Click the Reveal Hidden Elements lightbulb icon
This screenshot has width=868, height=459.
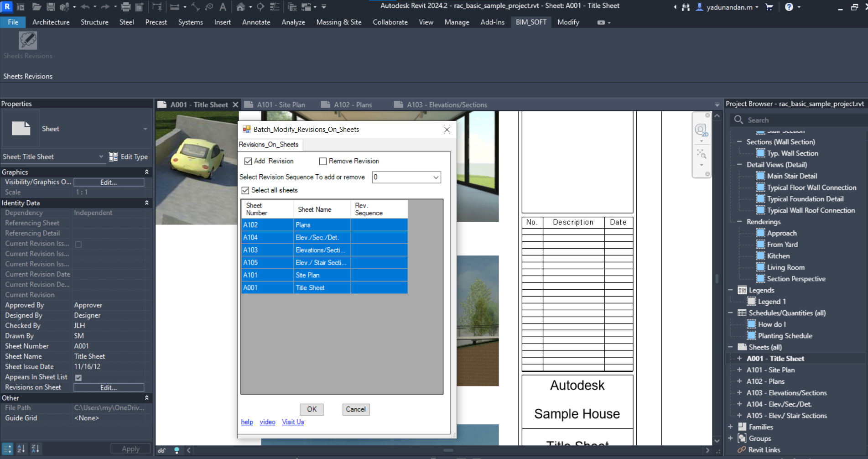[177, 450]
